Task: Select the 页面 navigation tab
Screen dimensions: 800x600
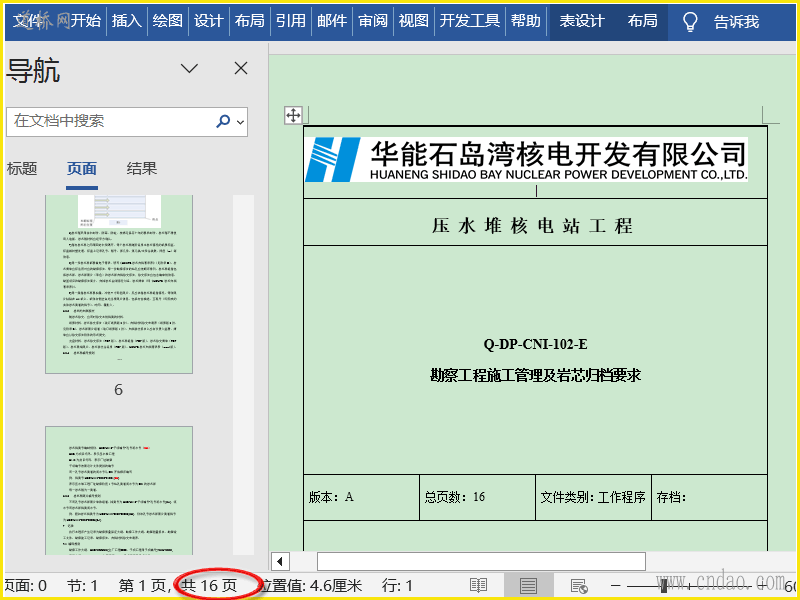Action: (x=82, y=168)
